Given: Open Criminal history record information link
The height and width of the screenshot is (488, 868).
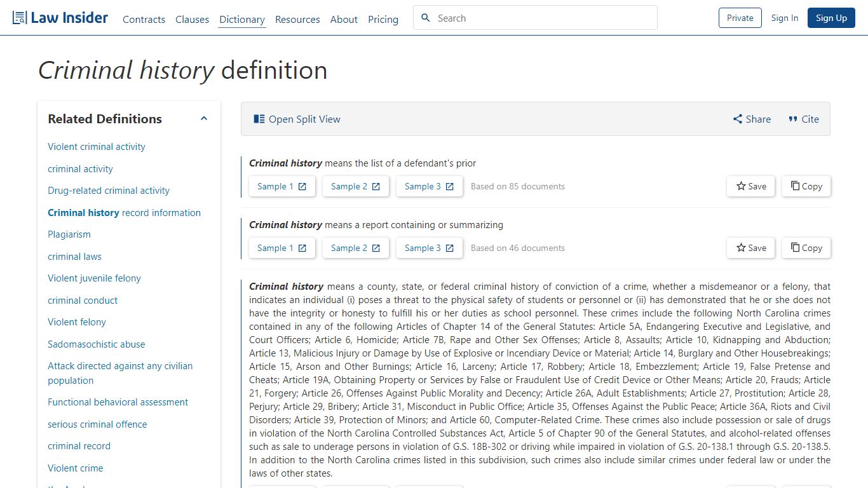Looking at the screenshot, I should 124,213.
